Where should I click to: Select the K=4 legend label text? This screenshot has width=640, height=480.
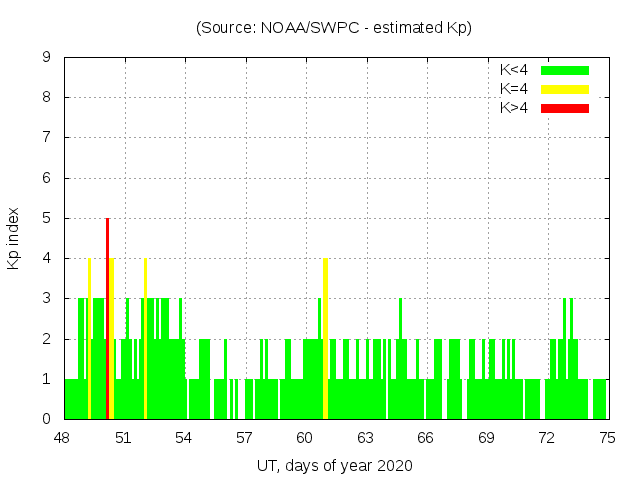point(514,89)
